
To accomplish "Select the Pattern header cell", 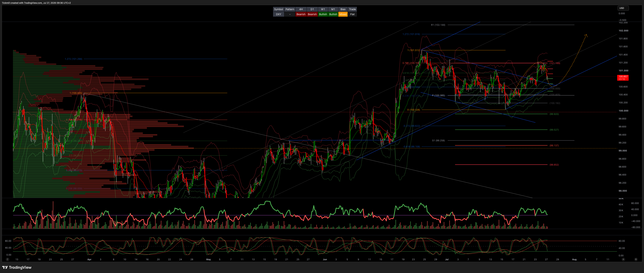I will click(x=290, y=9).
